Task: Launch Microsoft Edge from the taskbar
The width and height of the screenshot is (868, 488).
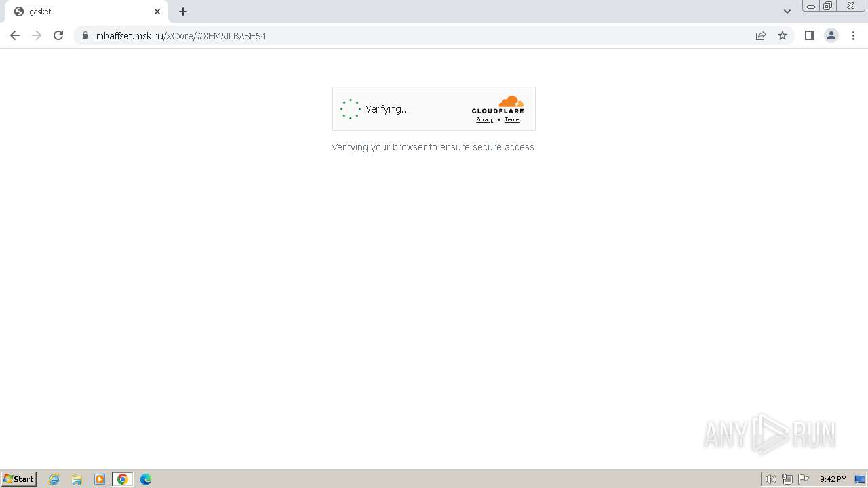Action: point(146,479)
